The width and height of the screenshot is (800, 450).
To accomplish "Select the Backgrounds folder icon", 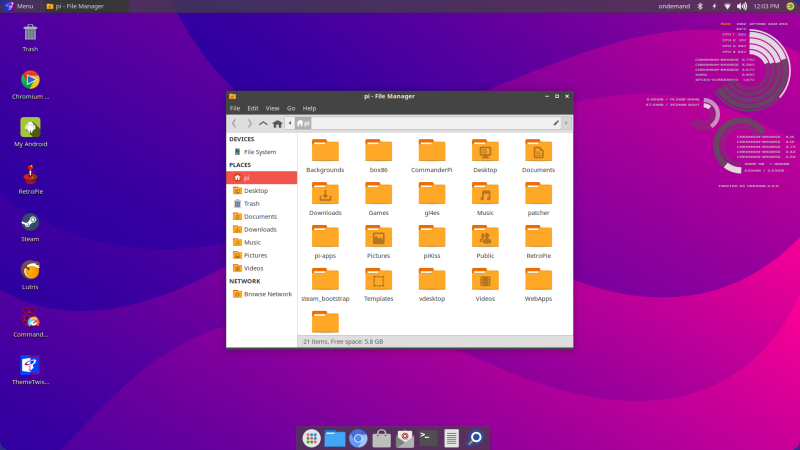I will (x=325, y=151).
